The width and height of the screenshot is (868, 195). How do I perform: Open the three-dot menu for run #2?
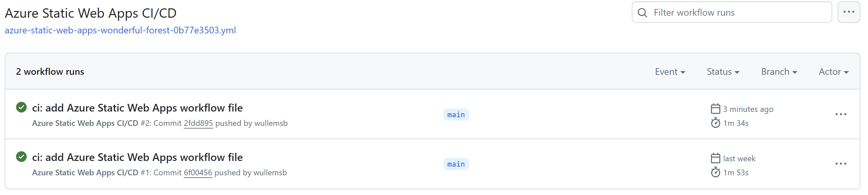pos(841,115)
